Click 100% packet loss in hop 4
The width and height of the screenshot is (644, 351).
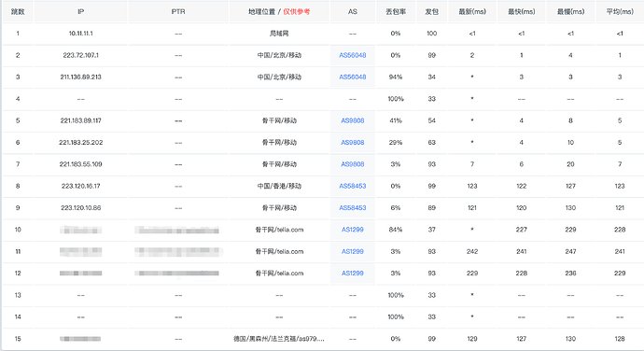[396, 99]
